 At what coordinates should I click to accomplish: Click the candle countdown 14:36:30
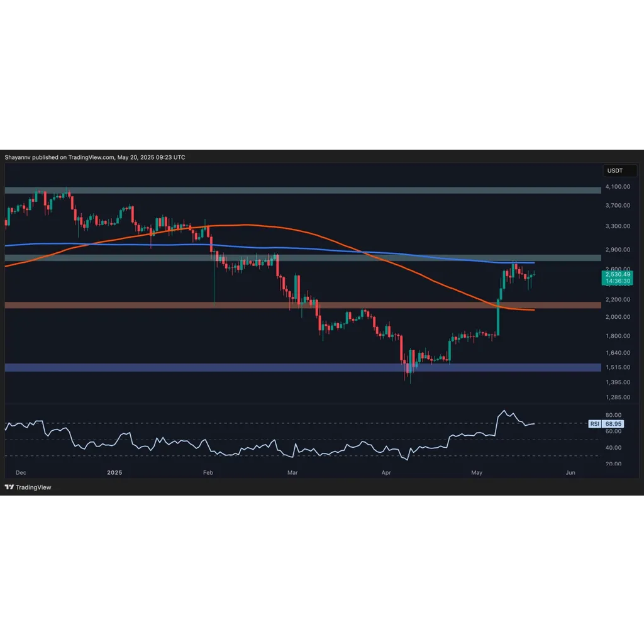coord(618,281)
